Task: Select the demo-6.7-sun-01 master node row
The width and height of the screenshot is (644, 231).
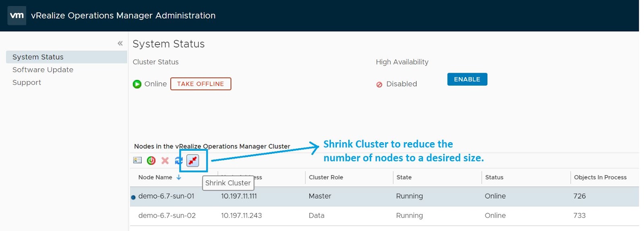Action: coord(166,196)
